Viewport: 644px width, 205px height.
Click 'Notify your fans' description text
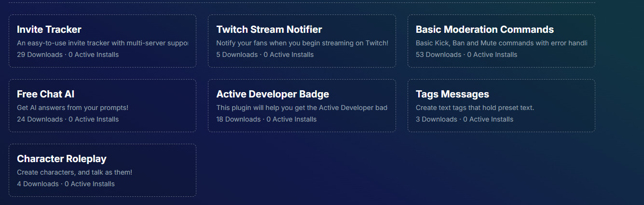coord(302,43)
